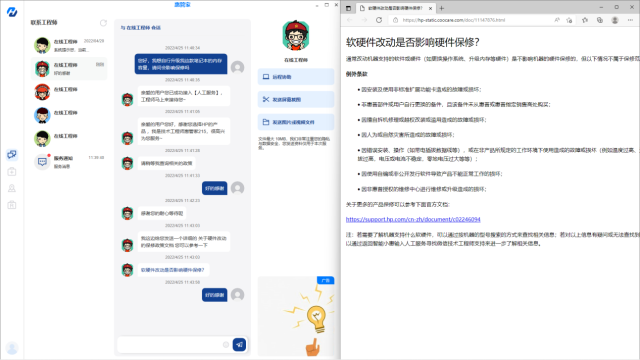This screenshot has height=360, width=640.
Task: Open the warranty question link in the chat
Action: (173, 270)
